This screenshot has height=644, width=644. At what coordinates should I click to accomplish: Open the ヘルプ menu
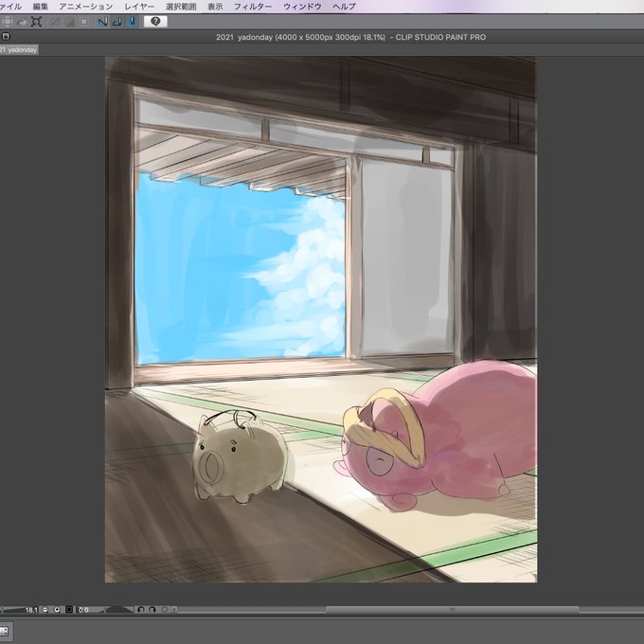[344, 7]
